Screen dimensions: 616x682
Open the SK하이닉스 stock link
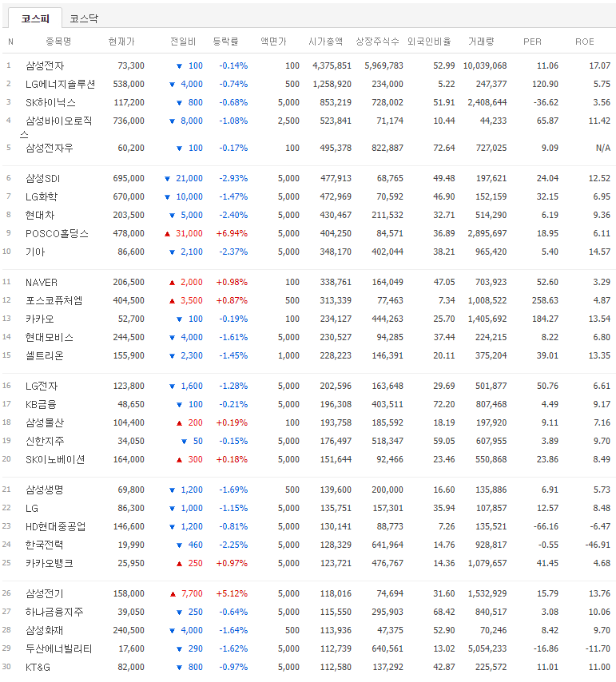tap(50, 102)
